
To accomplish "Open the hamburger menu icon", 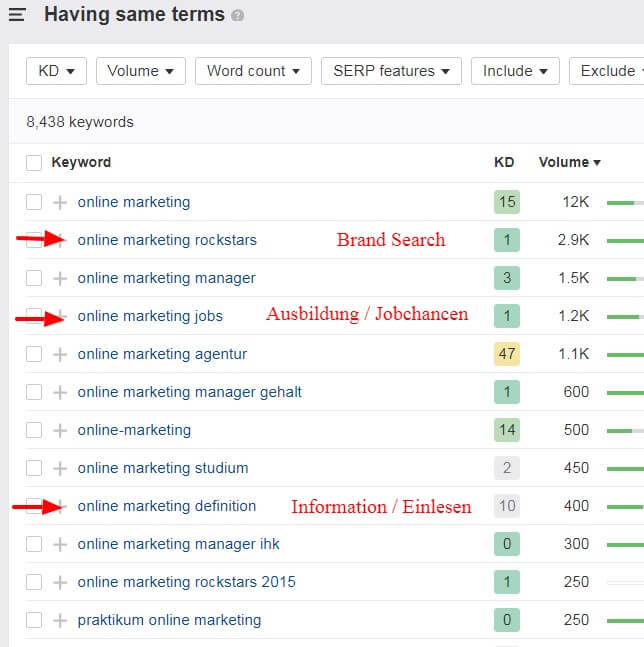I will (17, 15).
